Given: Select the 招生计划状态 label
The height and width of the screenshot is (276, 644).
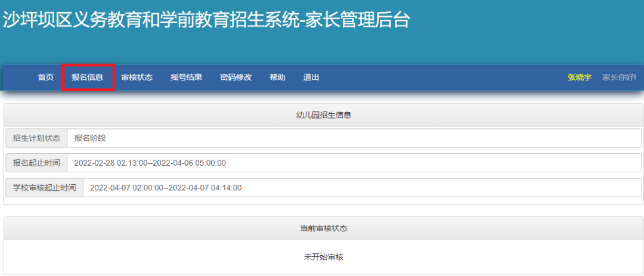Looking at the screenshot, I should coord(36,138).
